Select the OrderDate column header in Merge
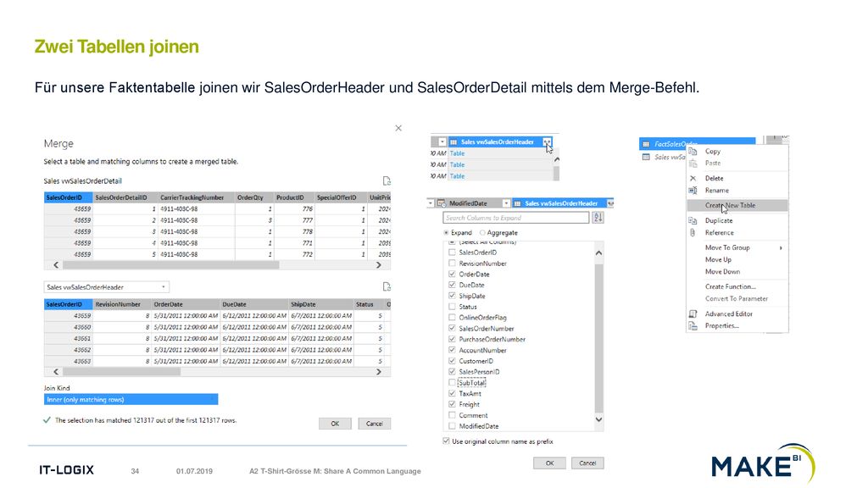 [186, 304]
